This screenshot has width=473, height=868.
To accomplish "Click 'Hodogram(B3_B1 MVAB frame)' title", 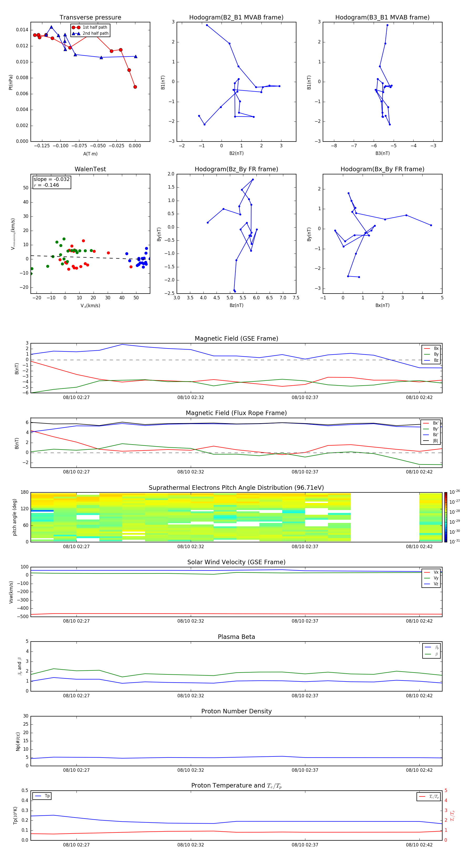I will pos(382,18).
